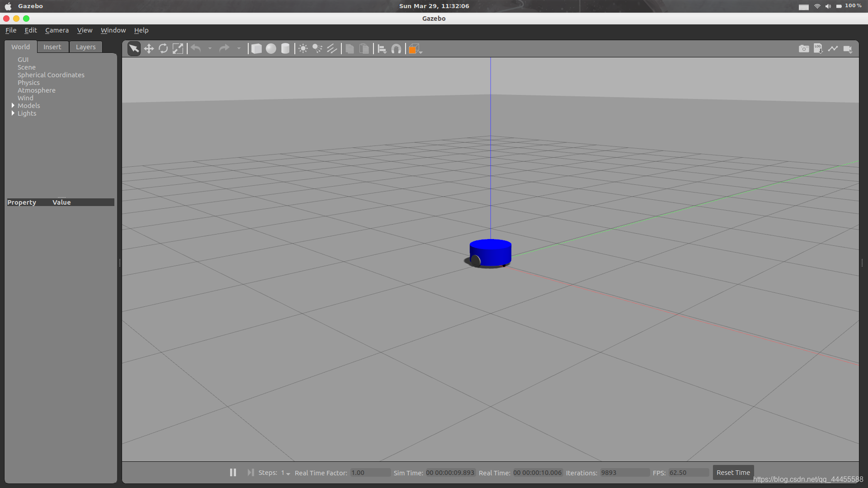
Task: Open the Help menu
Action: 141,30
